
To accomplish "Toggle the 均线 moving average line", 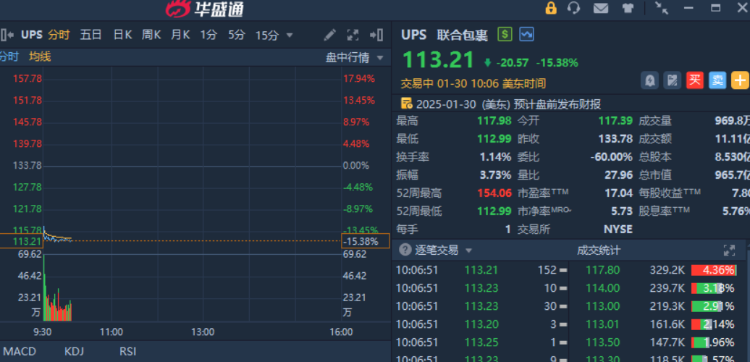I will click(40, 57).
